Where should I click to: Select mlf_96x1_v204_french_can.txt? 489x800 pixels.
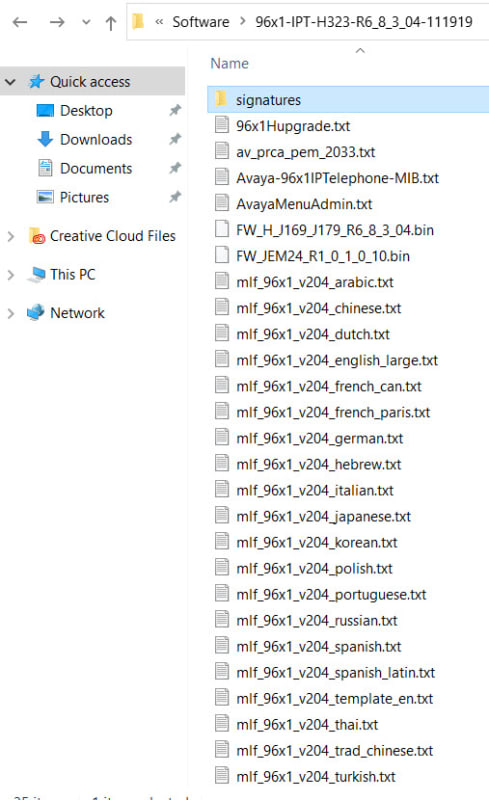(x=329, y=386)
